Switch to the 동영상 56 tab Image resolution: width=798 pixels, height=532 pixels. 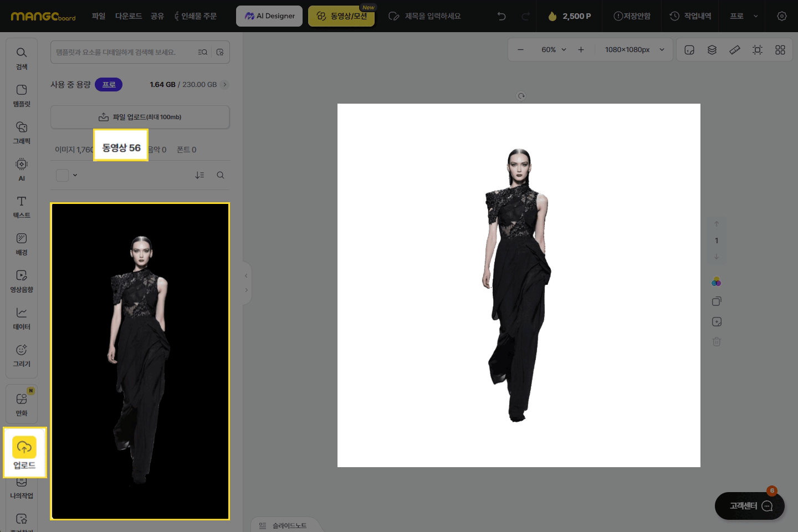tap(121, 148)
